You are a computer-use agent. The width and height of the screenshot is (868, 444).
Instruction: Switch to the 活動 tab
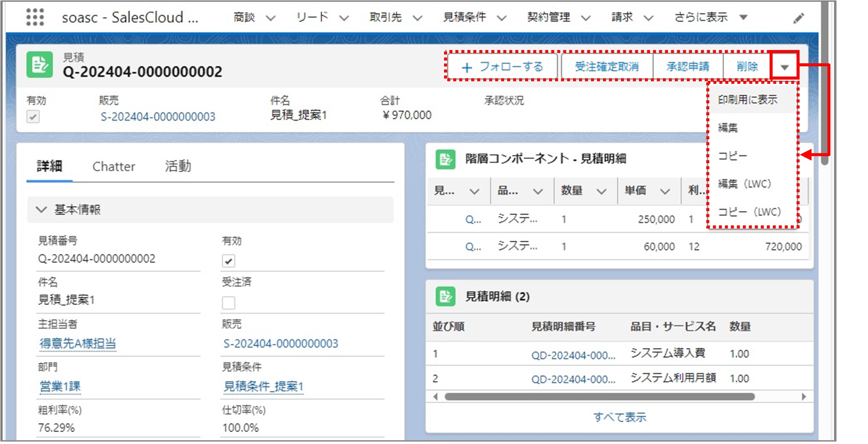178,166
